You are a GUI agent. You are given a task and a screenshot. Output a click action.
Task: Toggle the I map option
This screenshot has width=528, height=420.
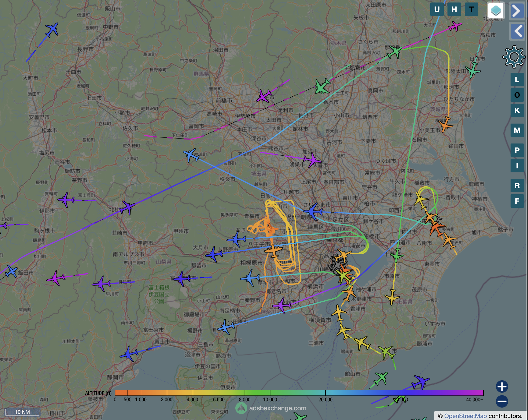(517, 166)
